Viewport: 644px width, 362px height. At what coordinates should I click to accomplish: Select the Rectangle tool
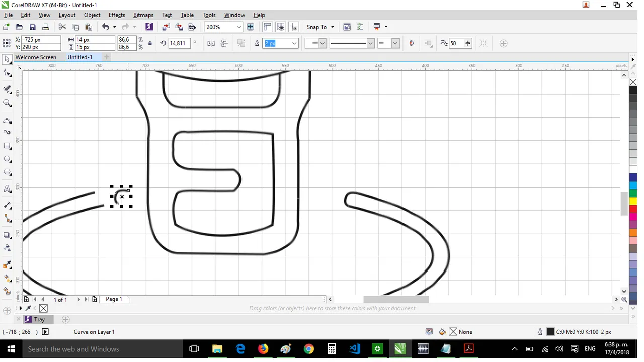coord(7,146)
